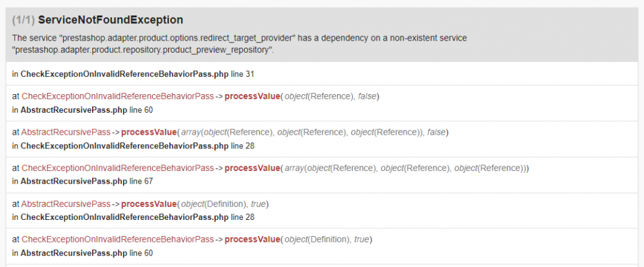
Task: Click class name before processValue(object(Reference), false)
Action: coord(117,96)
